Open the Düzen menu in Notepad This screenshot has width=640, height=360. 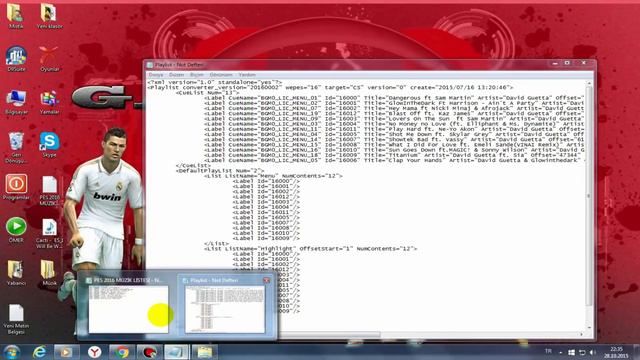pos(176,75)
